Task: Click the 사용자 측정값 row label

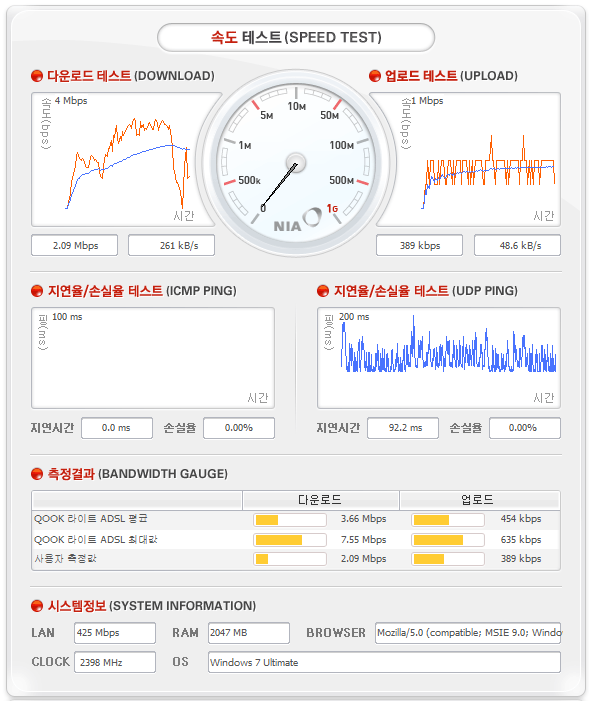Action: pos(66,559)
